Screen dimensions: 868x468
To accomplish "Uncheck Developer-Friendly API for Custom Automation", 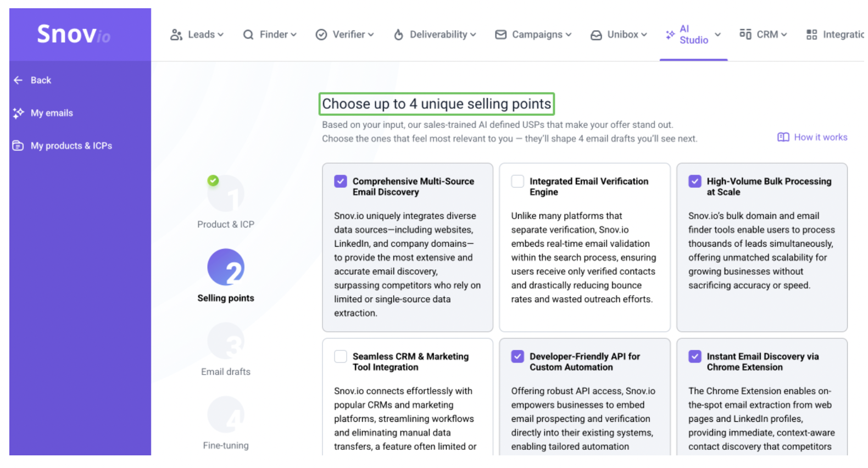I will tap(518, 356).
